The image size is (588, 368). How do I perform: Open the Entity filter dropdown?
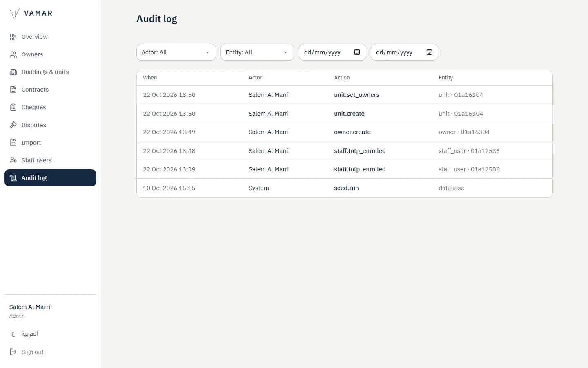coord(257,52)
